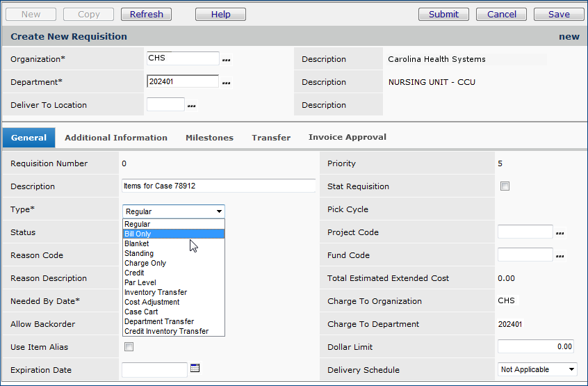This screenshot has height=386, width=588.
Task: Go to the Invoice Approval tab
Action: [x=348, y=138]
